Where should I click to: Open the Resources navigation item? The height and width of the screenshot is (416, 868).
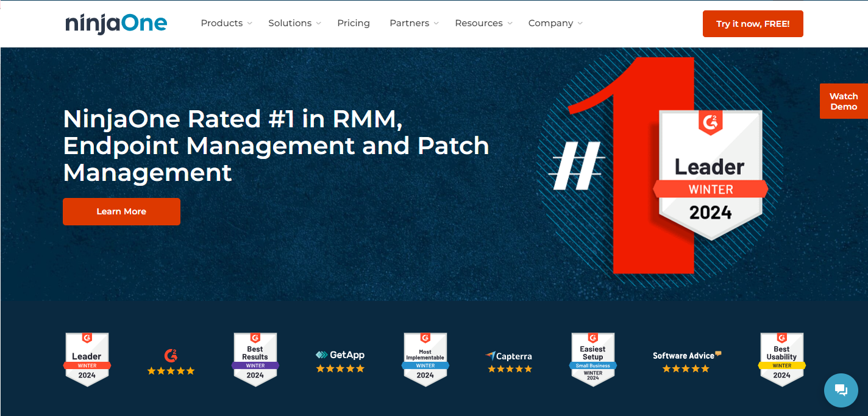479,23
